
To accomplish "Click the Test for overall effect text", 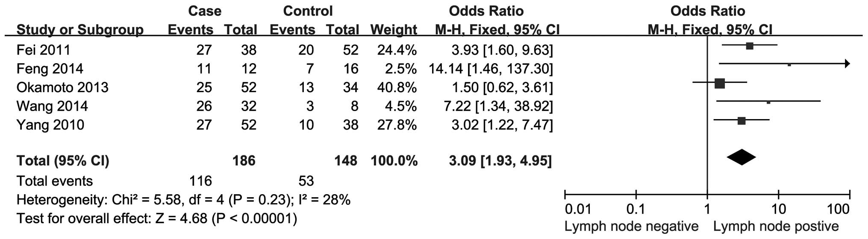I will coord(156,219).
